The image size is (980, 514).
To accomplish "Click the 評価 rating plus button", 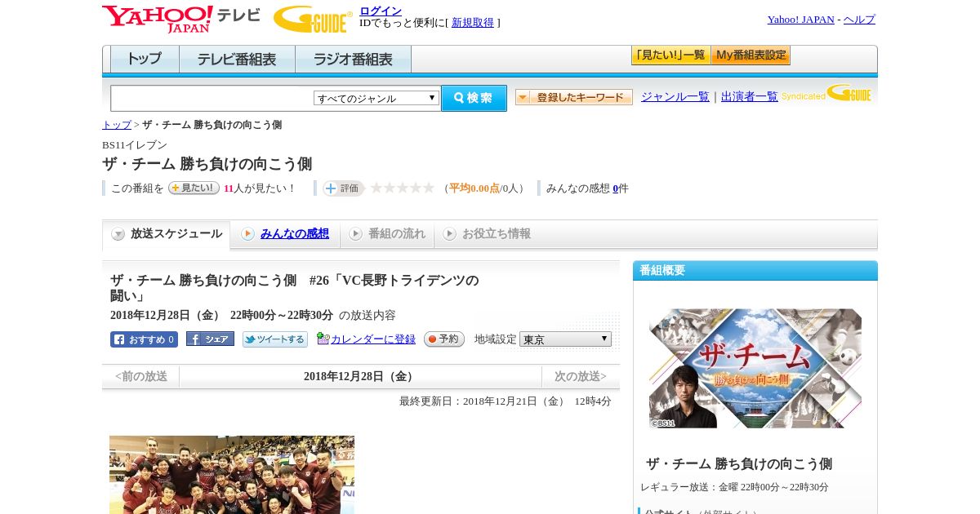I will (343, 188).
